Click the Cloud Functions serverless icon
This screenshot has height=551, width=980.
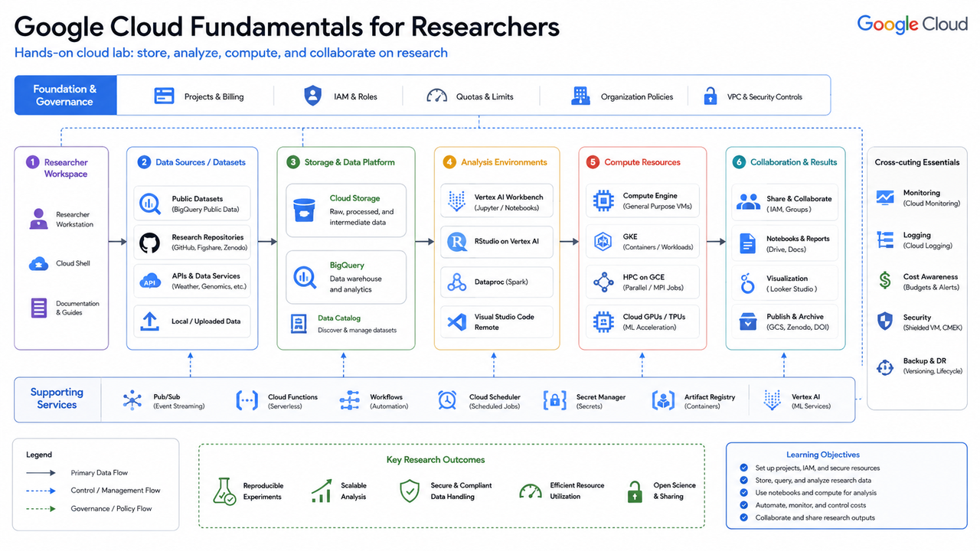tap(247, 401)
